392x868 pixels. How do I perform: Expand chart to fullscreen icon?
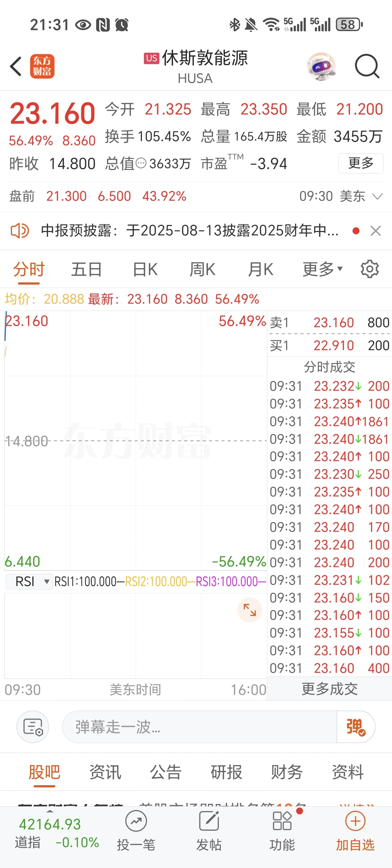pos(250,610)
